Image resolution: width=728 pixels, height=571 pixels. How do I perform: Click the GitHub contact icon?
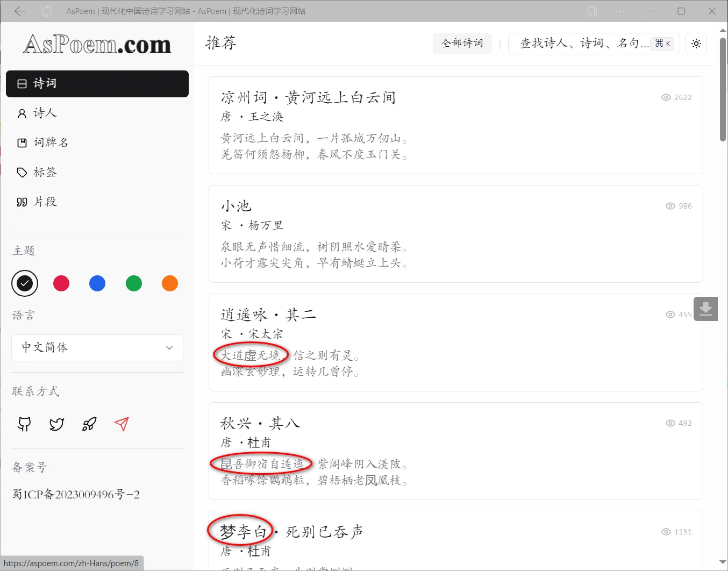tap(24, 424)
